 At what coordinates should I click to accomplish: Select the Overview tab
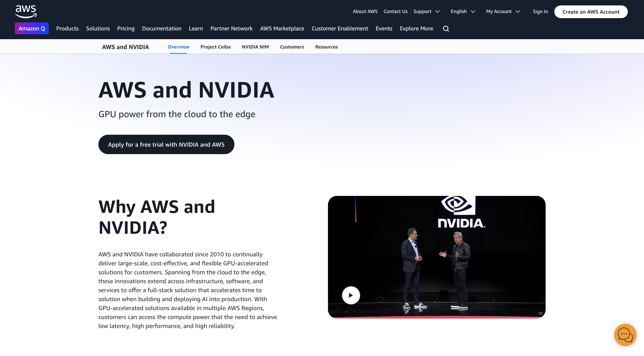tap(178, 47)
